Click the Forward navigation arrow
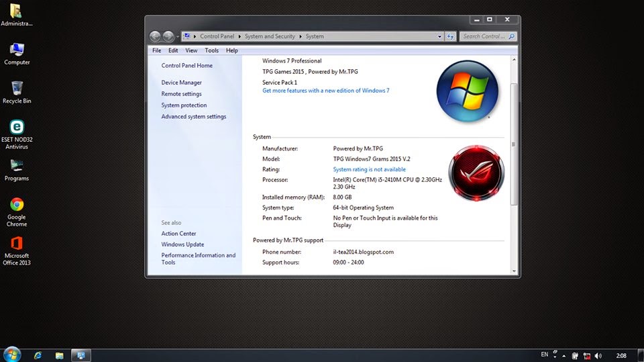The height and width of the screenshot is (362, 644). point(168,37)
